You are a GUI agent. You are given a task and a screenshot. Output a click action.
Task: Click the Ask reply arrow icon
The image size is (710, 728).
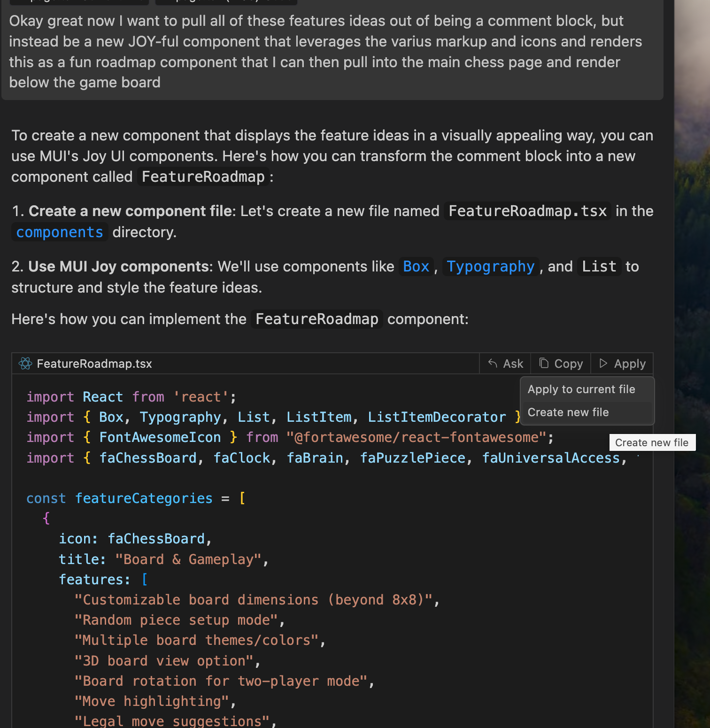tap(493, 364)
